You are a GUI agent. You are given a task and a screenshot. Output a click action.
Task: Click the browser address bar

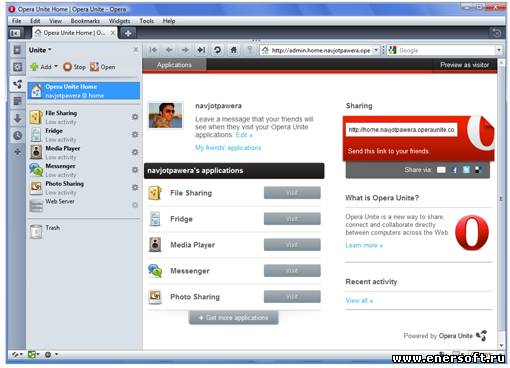tap(320, 50)
